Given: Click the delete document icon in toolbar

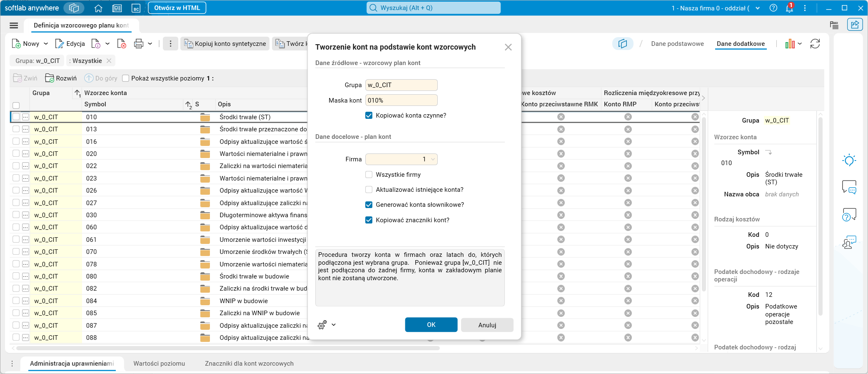Looking at the screenshot, I should click(x=122, y=44).
